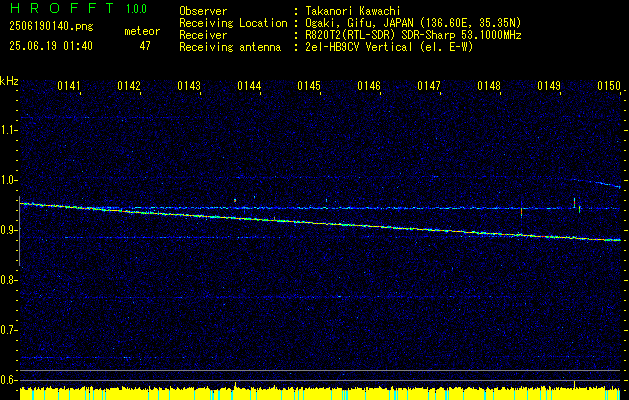629x400 pixels.
Task: Click the 0144 time marker
Action: tap(249, 86)
